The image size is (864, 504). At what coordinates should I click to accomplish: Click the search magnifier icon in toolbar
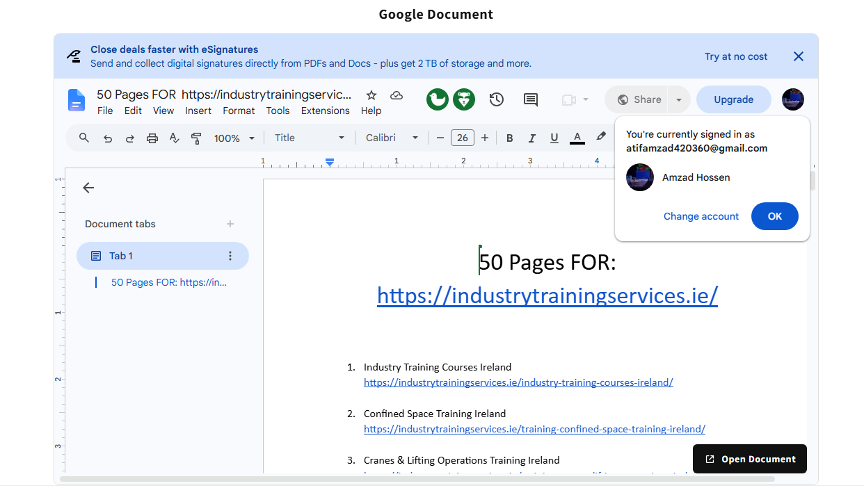tap(84, 138)
